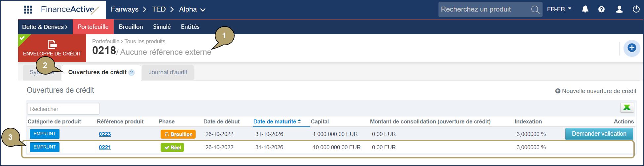Click the search magnifier icon
Viewport: 644px width, 166px height.
tap(535, 10)
